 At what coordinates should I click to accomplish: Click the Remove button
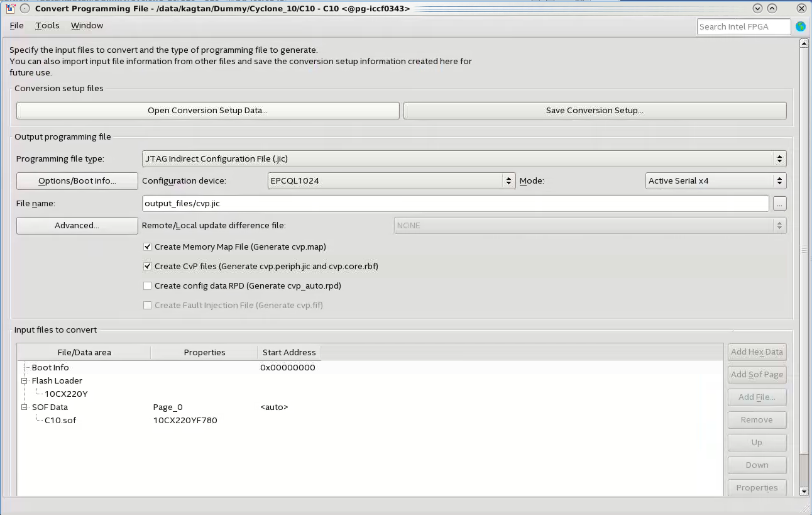pyautogui.click(x=757, y=420)
